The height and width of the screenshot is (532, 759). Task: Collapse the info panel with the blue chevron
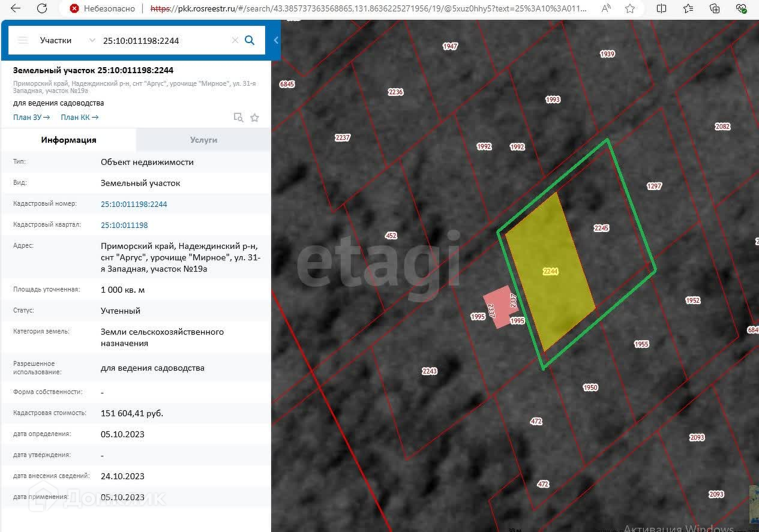(x=276, y=40)
